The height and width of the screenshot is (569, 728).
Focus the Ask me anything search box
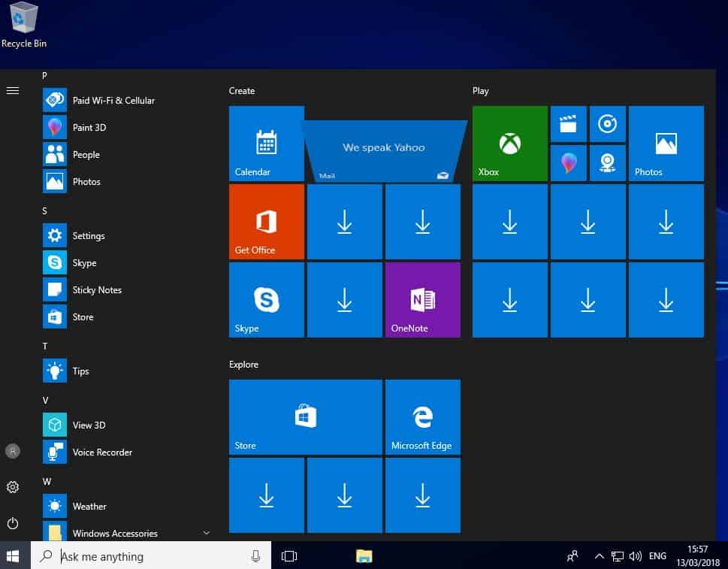pyautogui.click(x=151, y=556)
